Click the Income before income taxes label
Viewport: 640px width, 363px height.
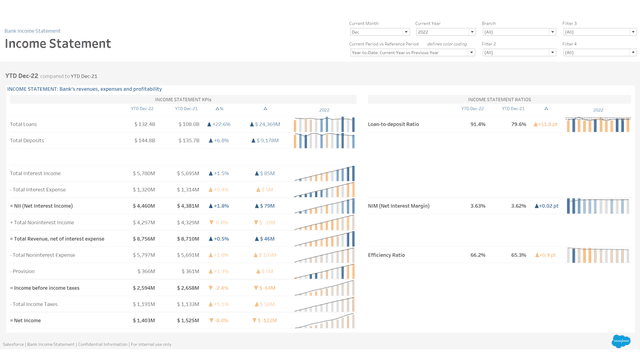click(x=45, y=288)
